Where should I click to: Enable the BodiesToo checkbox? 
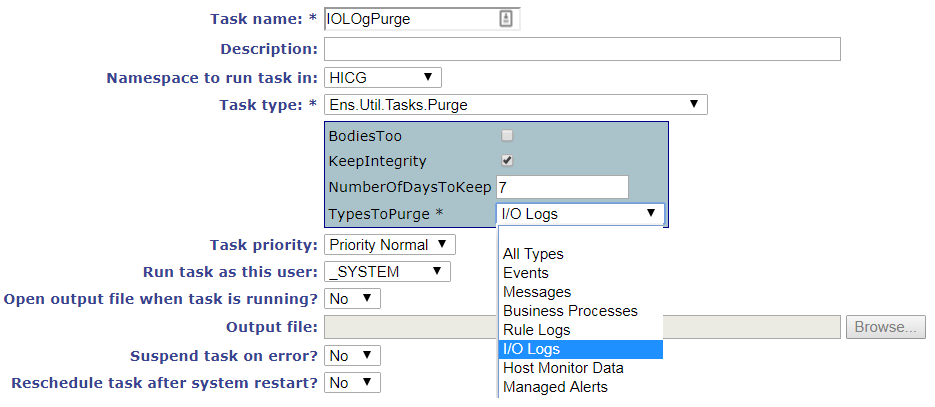point(507,135)
